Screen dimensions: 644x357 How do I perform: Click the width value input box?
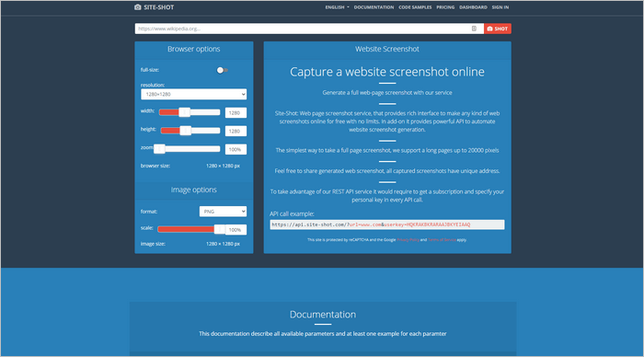point(236,112)
